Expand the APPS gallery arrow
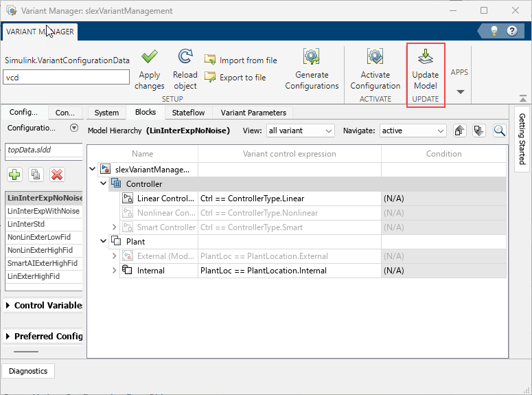Image resolution: width=532 pixels, height=395 pixels. 461,91
